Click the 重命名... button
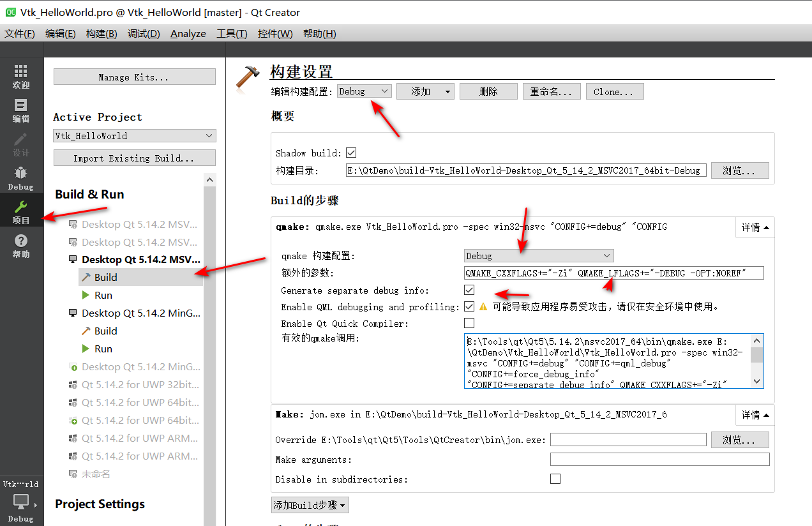This screenshot has width=812, height=526. point(552,92)
